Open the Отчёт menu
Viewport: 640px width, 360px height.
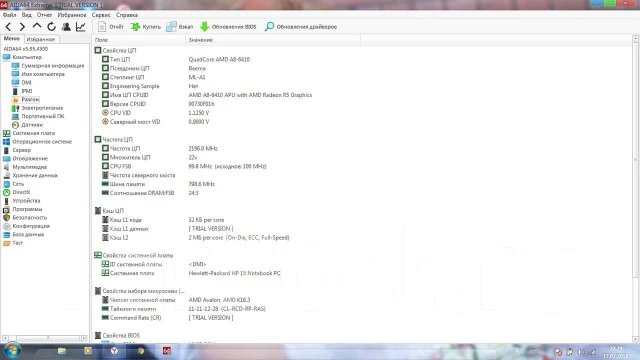point(44,15)
